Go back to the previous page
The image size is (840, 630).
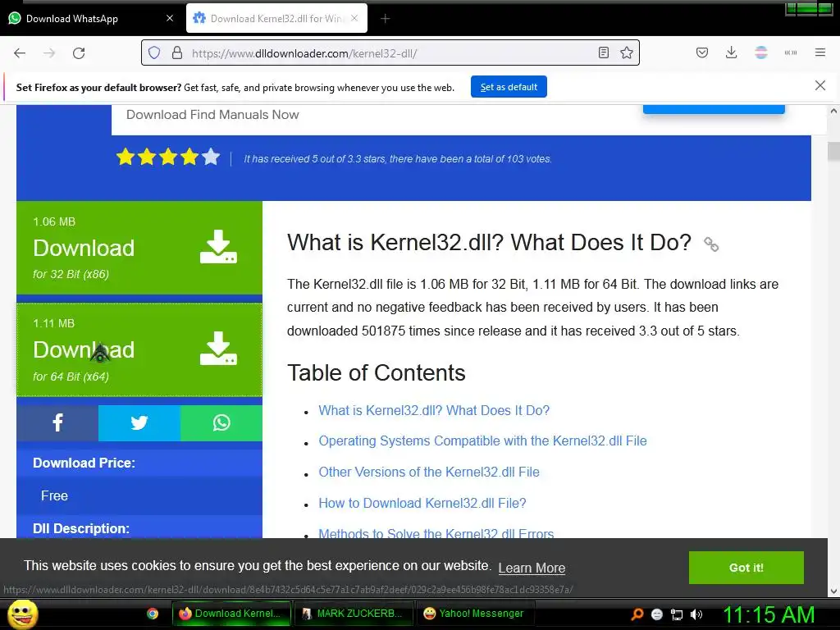click(x=20, y=53)
